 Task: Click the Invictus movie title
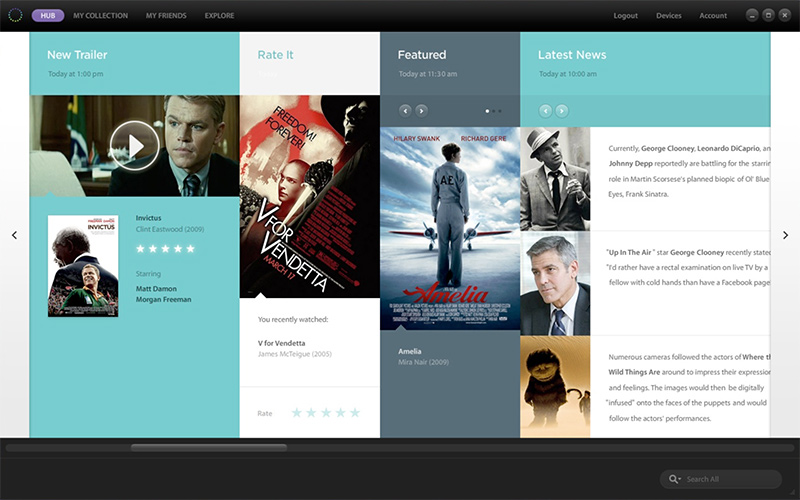(148, 218)
